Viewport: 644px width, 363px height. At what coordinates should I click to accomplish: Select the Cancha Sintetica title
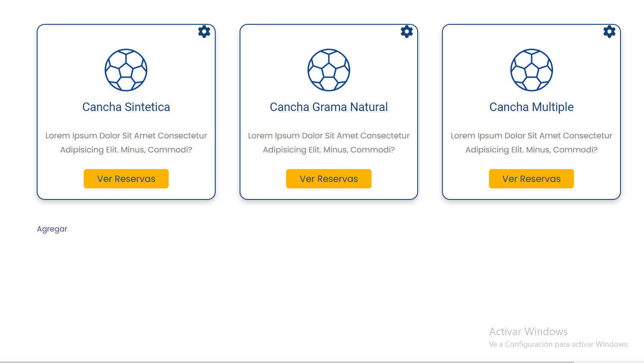tap(126, 107)
